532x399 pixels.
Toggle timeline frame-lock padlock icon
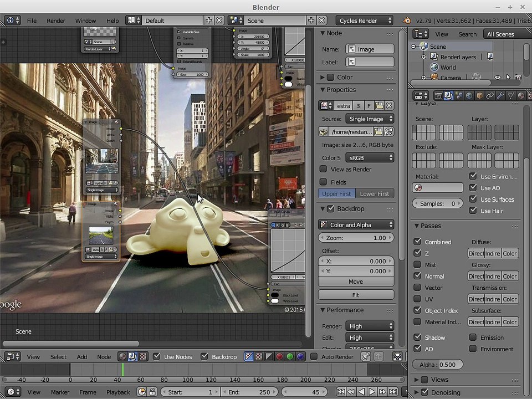click(152, 392)
